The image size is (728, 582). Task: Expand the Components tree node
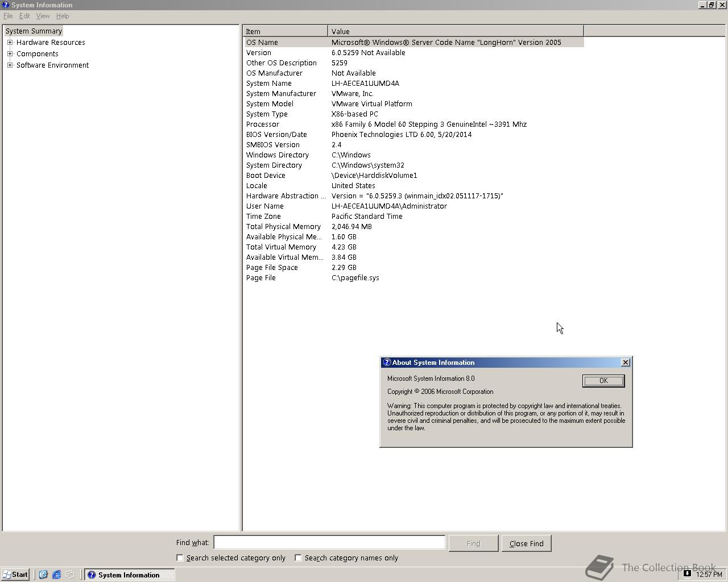point(10,53)
